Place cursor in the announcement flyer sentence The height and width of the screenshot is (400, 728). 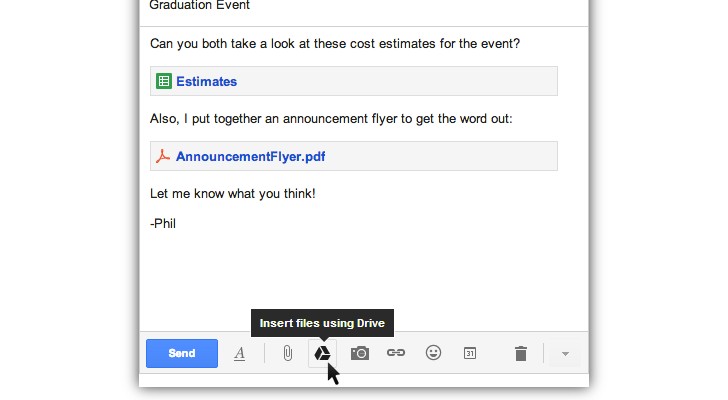[x=330, y=119]
